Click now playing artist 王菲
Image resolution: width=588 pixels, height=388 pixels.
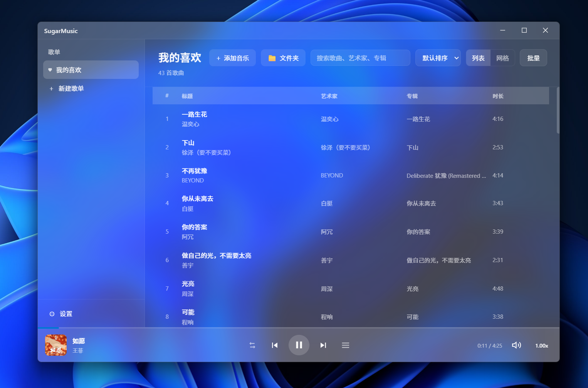78,351
